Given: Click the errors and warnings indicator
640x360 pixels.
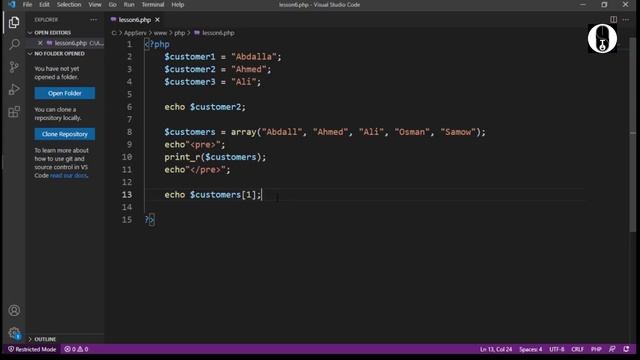Looking at the screenshot, I should 76,349.
